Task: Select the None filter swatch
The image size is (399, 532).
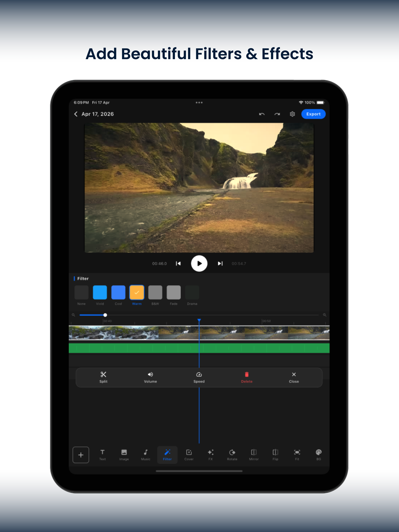Action: coord(81,292)
